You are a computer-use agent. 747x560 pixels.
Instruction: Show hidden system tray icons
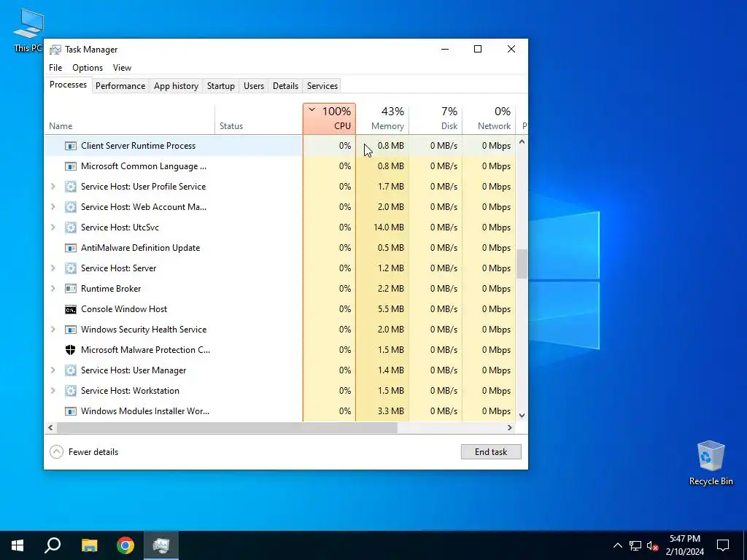click(x=617, y=545)
